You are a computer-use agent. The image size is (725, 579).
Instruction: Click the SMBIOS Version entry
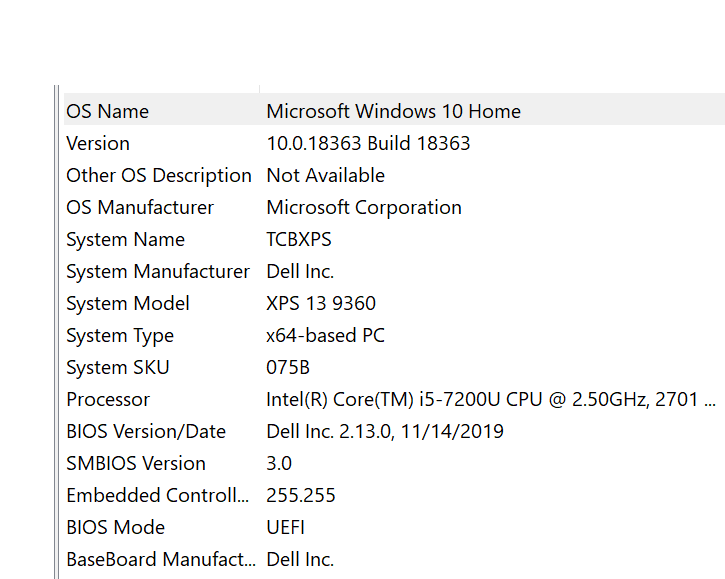pos(135,463)
